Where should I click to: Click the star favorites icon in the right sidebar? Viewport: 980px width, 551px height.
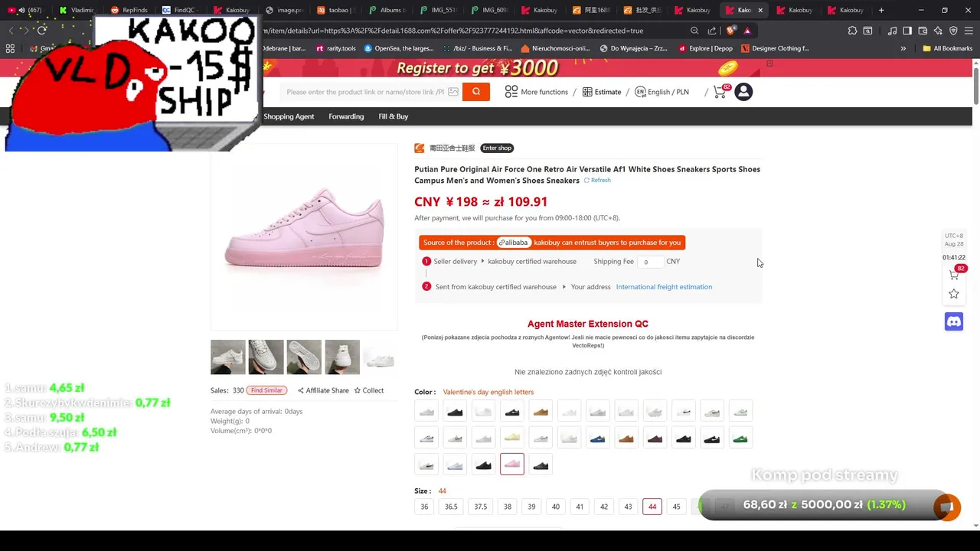(954, 294)
